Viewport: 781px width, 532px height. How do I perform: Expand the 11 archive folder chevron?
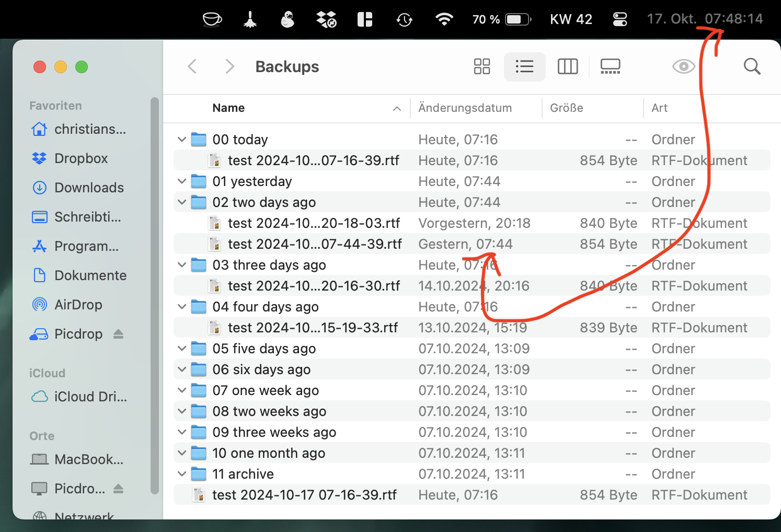click(x=182, y=474)
